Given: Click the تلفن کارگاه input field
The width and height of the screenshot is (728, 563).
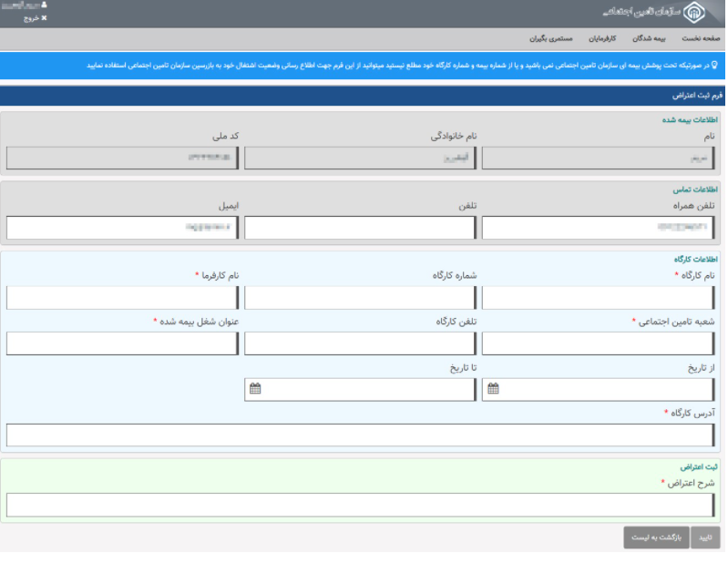Looking at the screenshot, I should pos(360,343).
